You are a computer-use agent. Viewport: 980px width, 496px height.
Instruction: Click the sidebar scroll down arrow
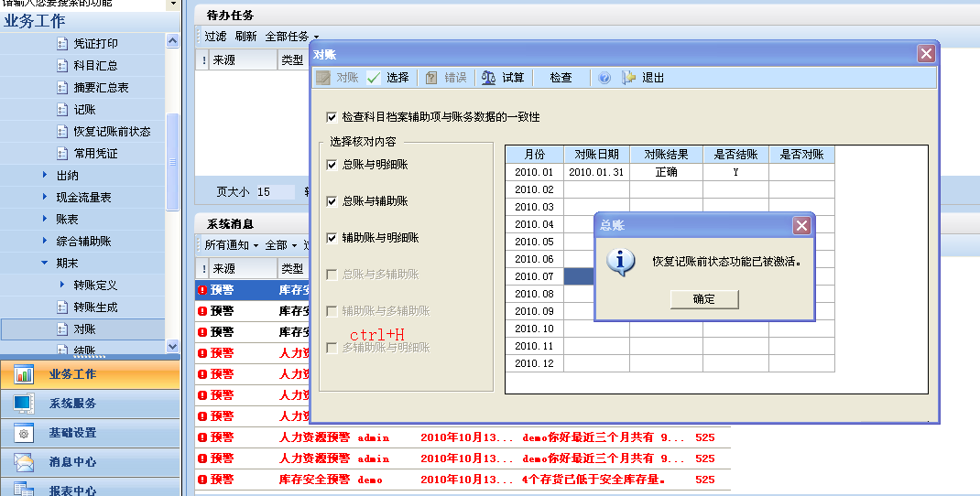click(172, 346)
